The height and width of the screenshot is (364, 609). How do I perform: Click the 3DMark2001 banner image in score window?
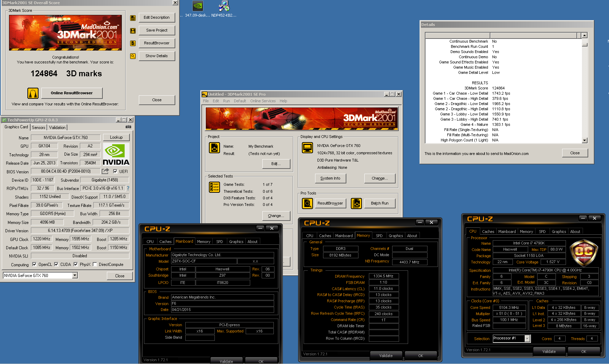coord(65,33)
